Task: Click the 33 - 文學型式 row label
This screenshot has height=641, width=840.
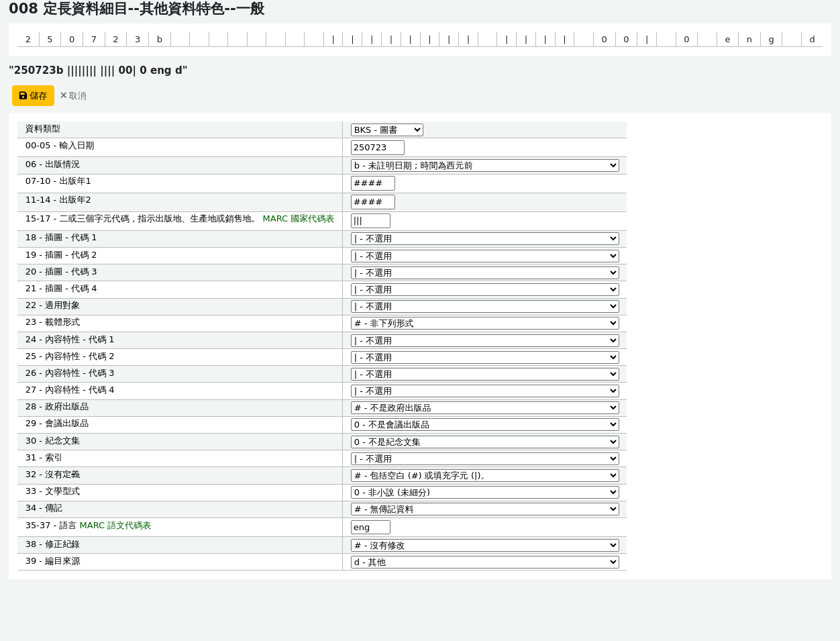Action: point(52,491)
